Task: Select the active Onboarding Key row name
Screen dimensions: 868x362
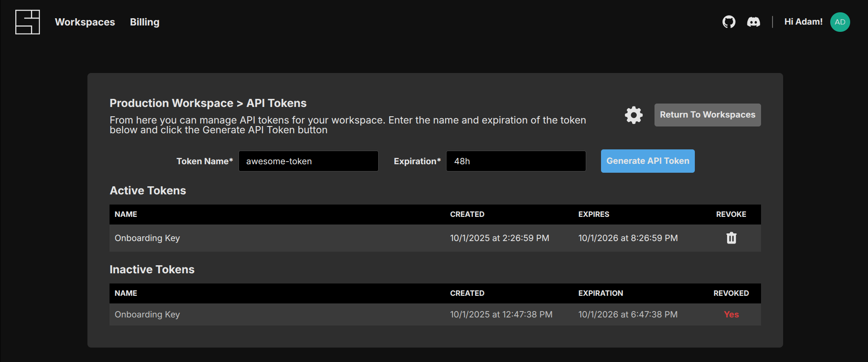Action: [147, 238]
